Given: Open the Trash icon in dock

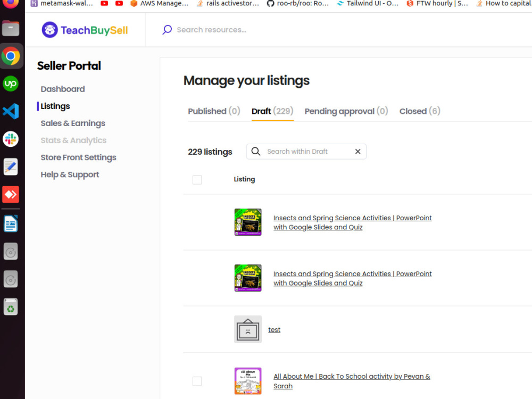Looking at the screenshot, I should click(11, 307).
